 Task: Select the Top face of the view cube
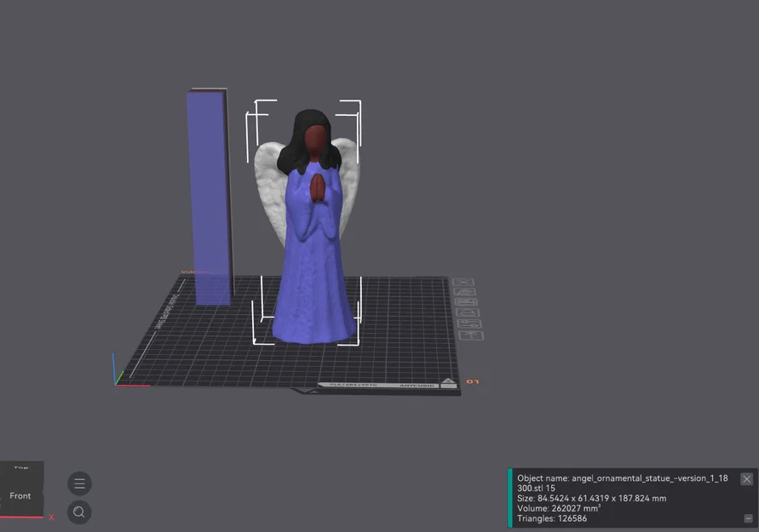21,467
